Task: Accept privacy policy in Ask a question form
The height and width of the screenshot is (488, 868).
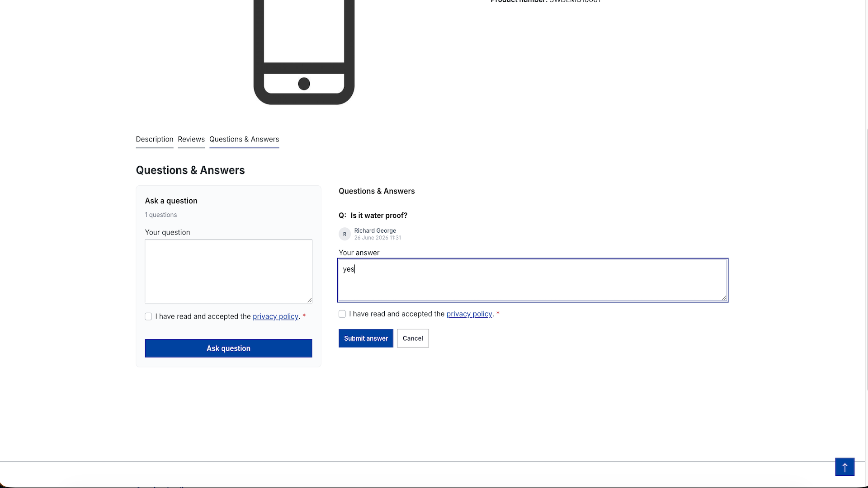Action: tap(148, 316)
